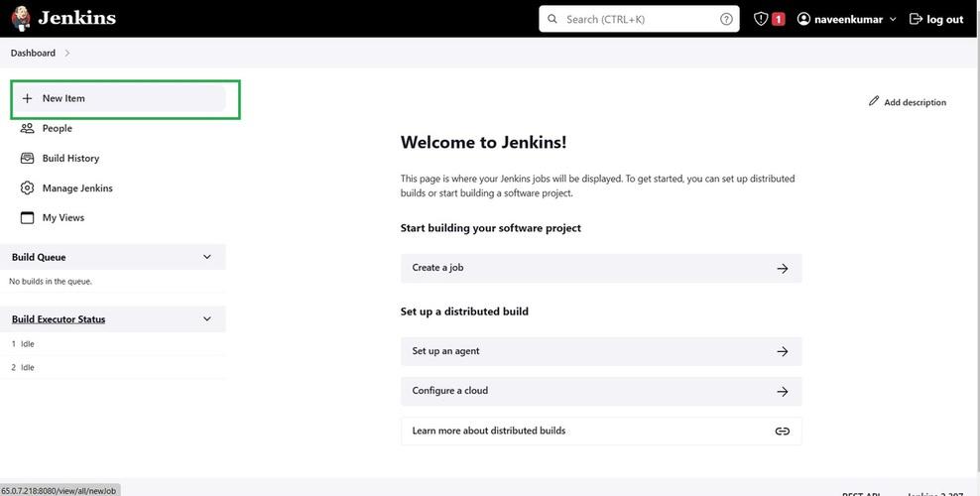Click the plus icon beside New Item
The width and height of the screenshot is (980, 496).
point(28,98)
